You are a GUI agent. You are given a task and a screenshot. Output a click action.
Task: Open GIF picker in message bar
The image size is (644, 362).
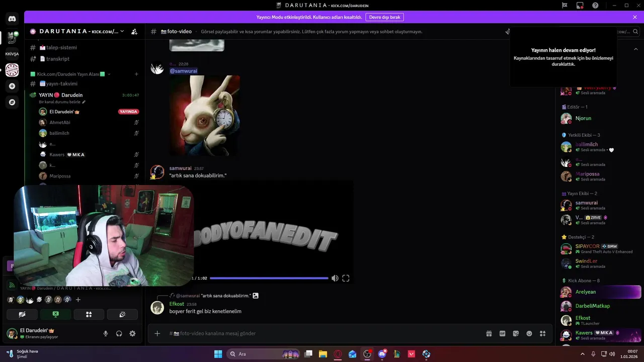tap(502, 333)
